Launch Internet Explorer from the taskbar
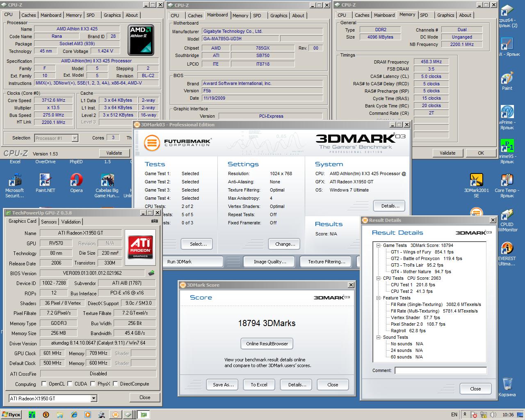This screenshot has width=525, height=420. pyautogui.click(x=74, y=415)
